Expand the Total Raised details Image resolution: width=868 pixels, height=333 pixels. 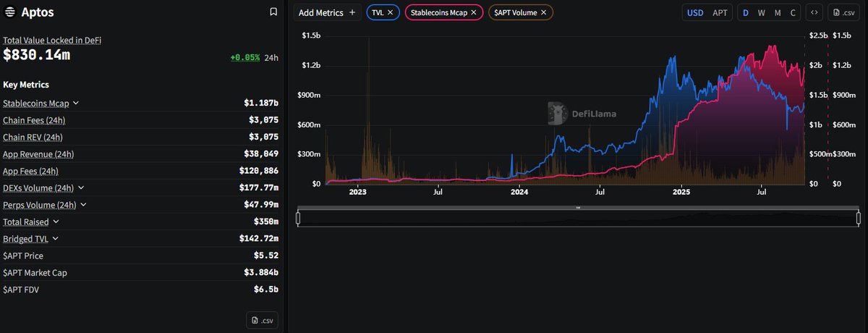tap(56, 222)
